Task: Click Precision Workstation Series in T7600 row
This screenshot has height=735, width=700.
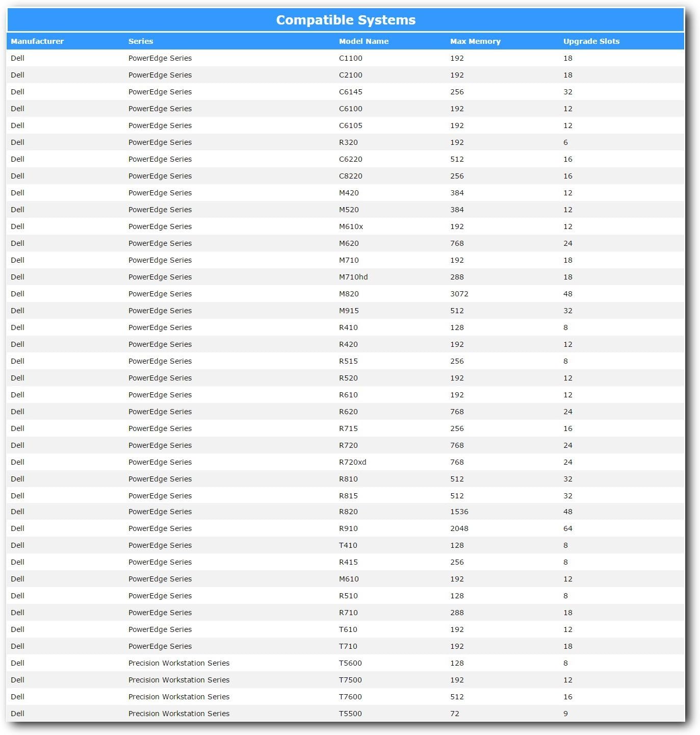Action: (x=179, y=697)
